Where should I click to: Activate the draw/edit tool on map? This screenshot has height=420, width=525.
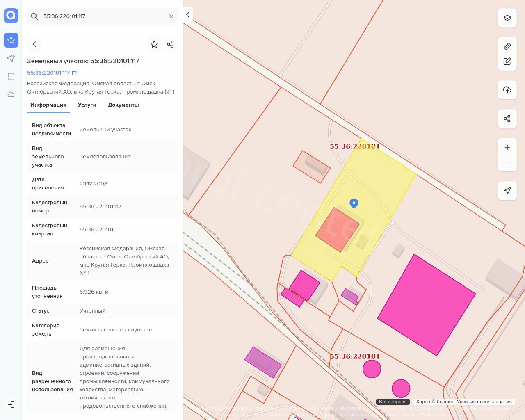coord(507,61)
